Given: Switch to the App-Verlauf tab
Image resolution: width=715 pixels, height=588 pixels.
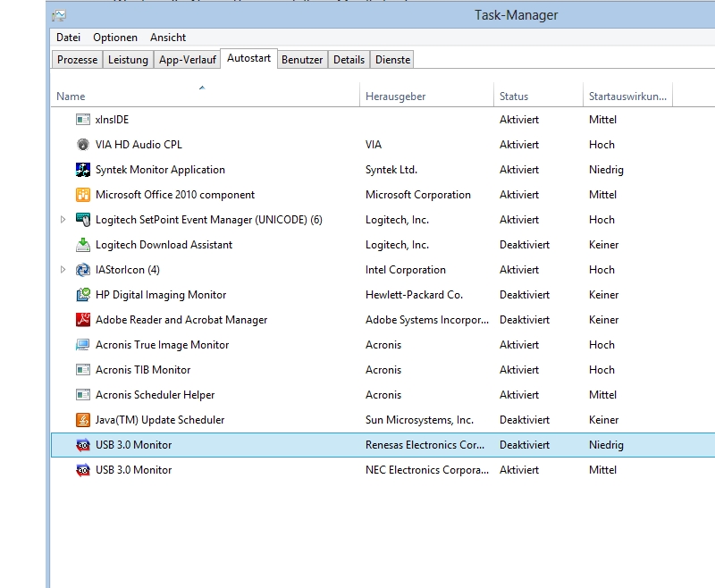Looking at the screenshot, I should point(187,60).
